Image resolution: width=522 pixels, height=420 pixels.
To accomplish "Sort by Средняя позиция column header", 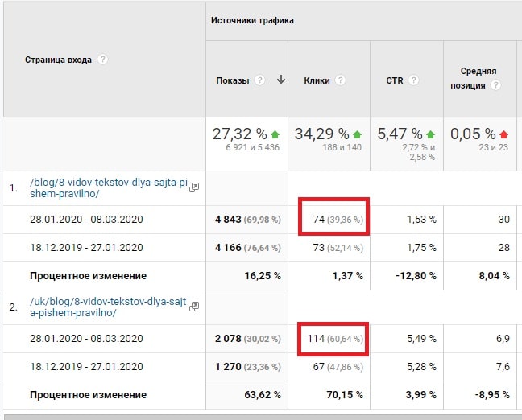I will [x=473, y=78].
